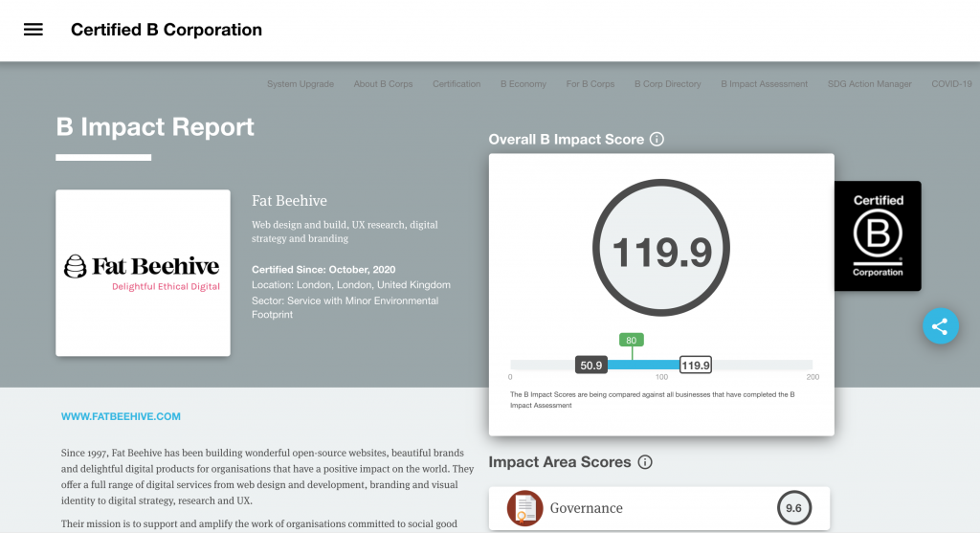Screen dimensions: 980x533
Task: Click the Impact Area Scores info icon
Action: pyautogui.click(x=645, y=462)
